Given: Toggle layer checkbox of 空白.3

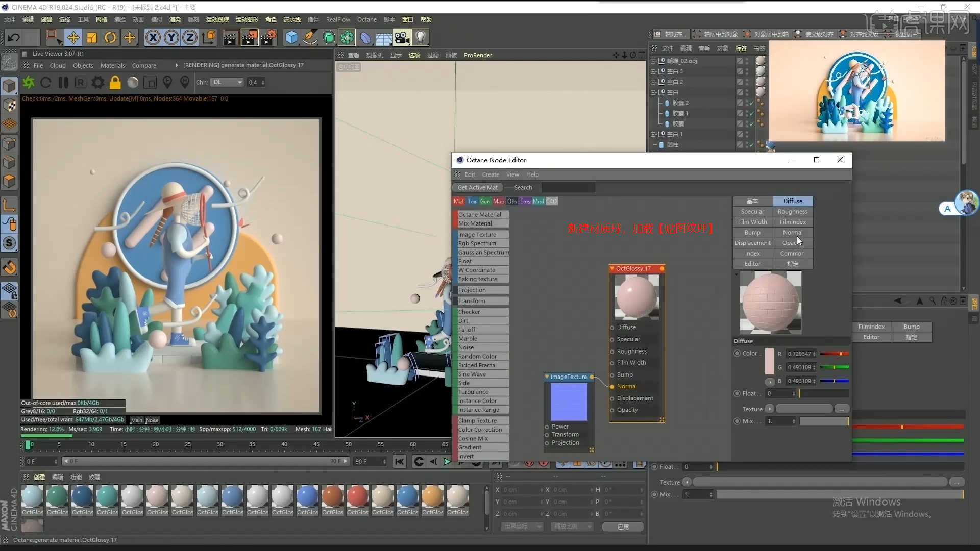Looking at the screenshot, I should tap(740, 71).
